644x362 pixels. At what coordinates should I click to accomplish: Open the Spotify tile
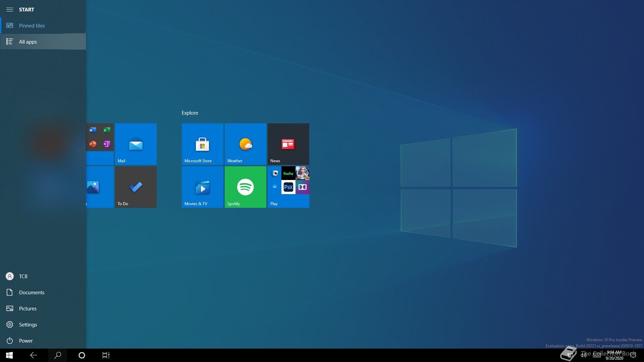point(245,187)
